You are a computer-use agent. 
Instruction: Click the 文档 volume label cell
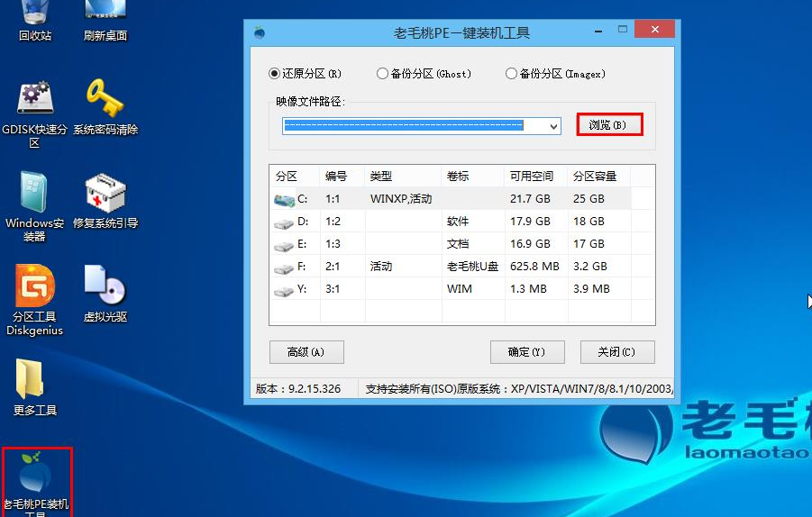pos(458,244)
